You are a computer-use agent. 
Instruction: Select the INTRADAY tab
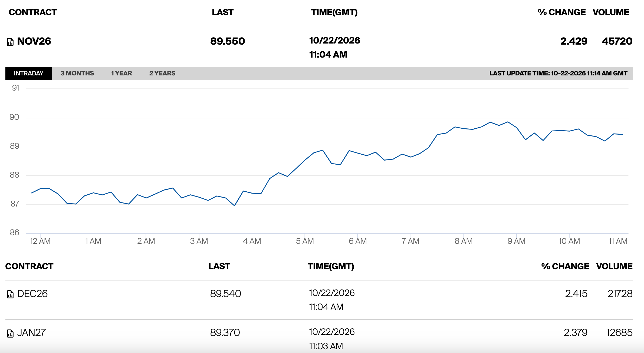(x=29, y=74)
